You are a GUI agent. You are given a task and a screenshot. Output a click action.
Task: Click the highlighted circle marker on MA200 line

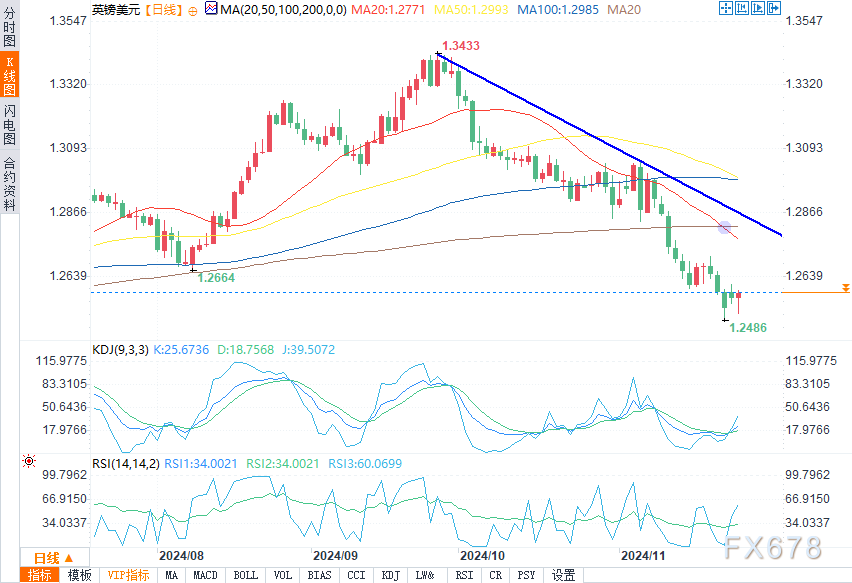(724, 228)
